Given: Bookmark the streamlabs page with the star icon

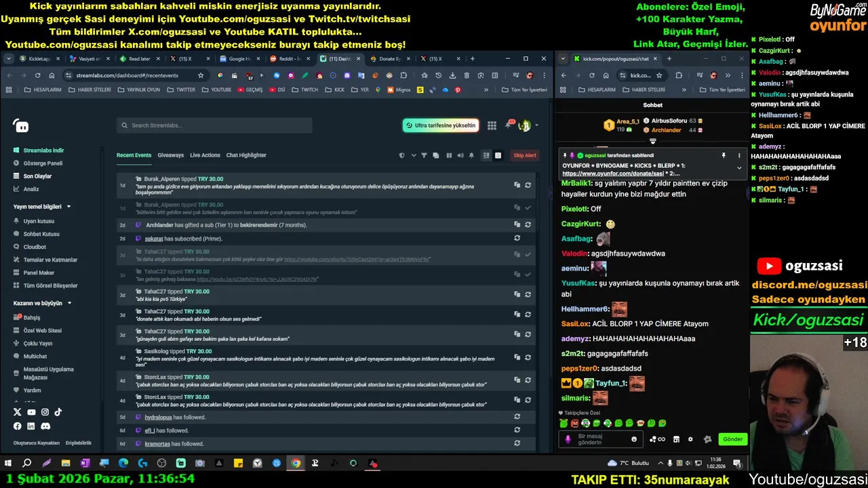Looking at the screenshot, I should point(201,75).
